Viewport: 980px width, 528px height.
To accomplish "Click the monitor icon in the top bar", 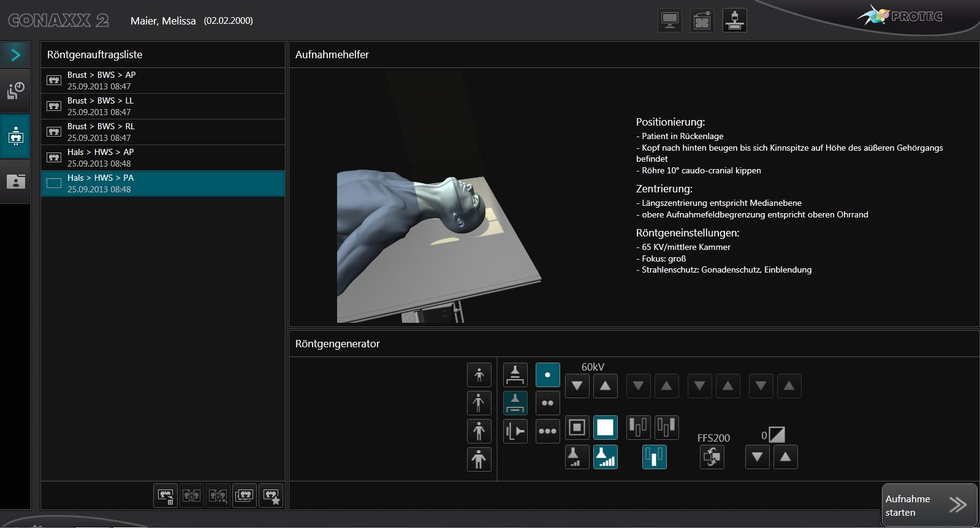I will [669, 21].
